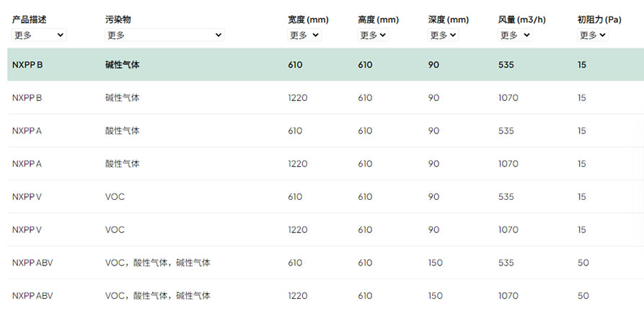Click the 碱性气体 cell in highlighted row
644x311 pixels.
[122, 65]
